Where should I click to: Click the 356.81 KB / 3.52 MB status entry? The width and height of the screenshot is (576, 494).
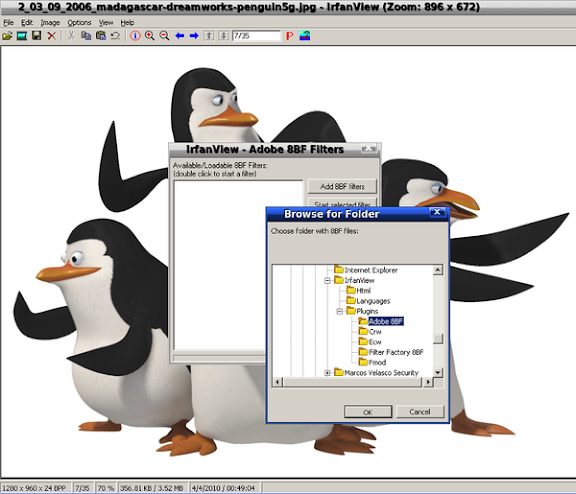(x=152, y=488)
